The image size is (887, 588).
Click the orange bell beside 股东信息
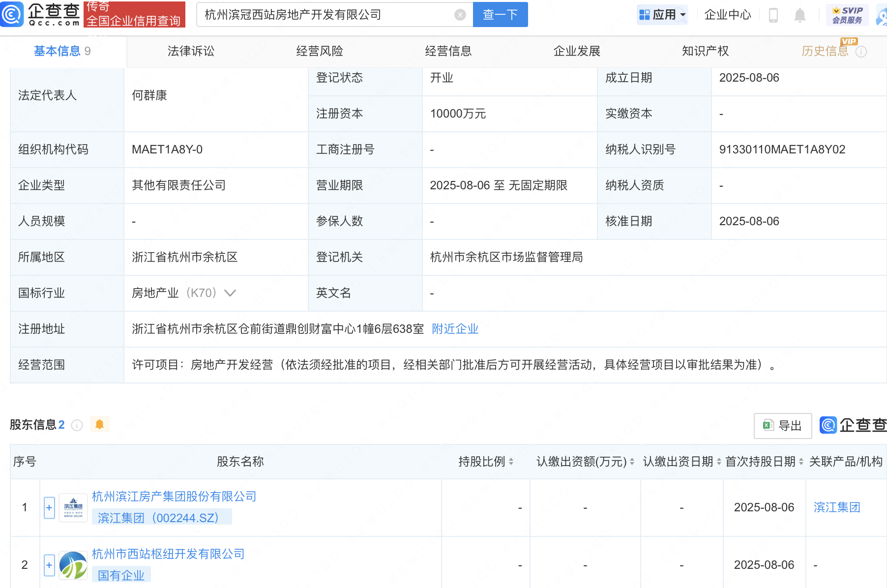point(99,424)
